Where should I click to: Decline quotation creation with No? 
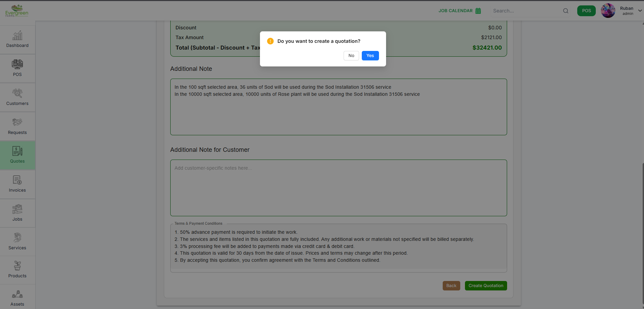click(x=351, y=56)
